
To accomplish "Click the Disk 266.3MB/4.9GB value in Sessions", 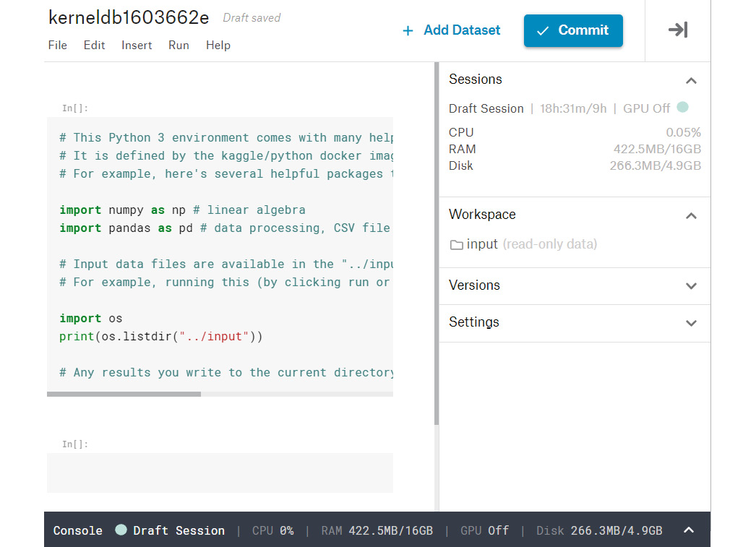I will pos(655,165).
